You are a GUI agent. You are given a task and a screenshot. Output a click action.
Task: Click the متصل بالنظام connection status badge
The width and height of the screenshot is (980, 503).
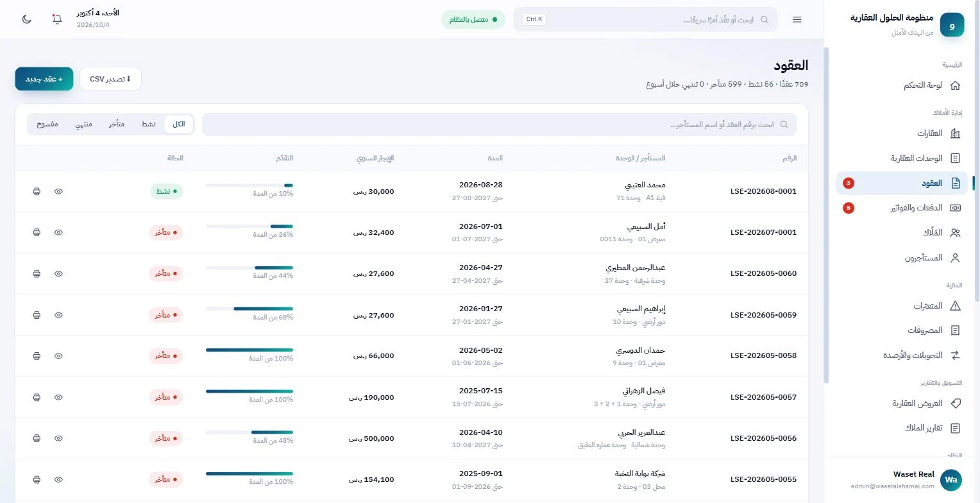point(473,19)
